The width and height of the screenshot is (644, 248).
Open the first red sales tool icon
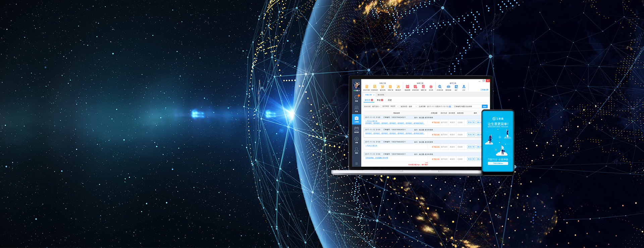tap(408, 87)
